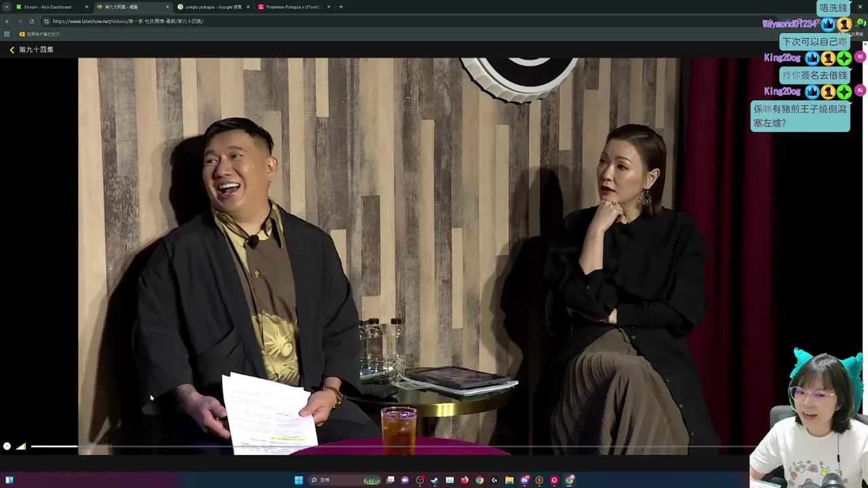Viewport: 868px width, 488px height.
Task: Close the Stream - Kick Dashboard tab
Action: (x=86, y=7)
